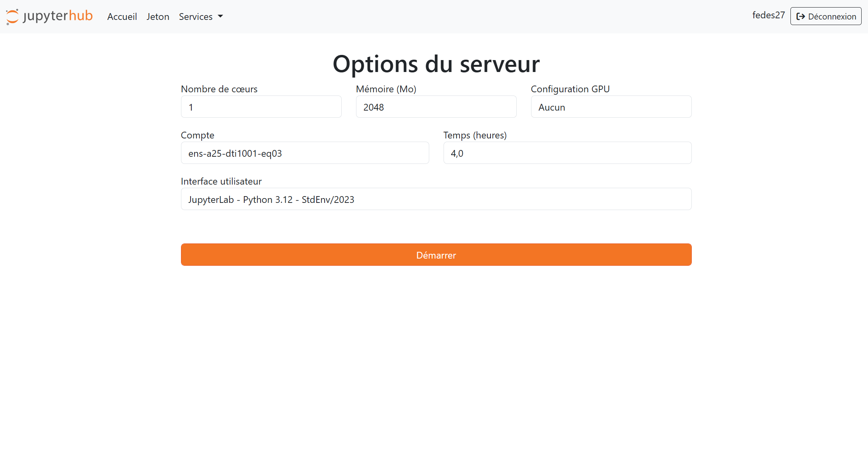
Task: Click the username fedes27
Action: tap(768, 16)
